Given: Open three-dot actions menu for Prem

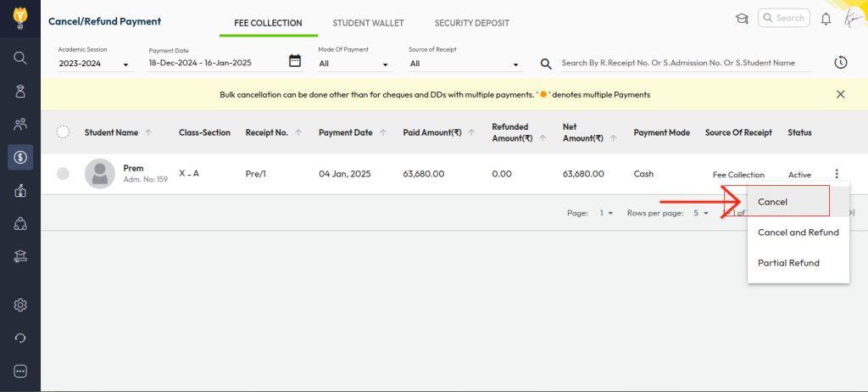Looking at the screenshot, I should pos(836,174).
